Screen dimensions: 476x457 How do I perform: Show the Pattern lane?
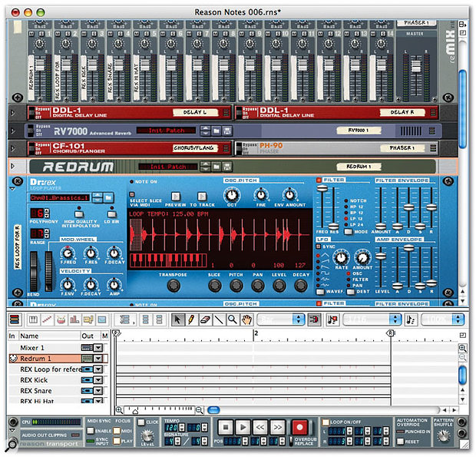(88, 320)
